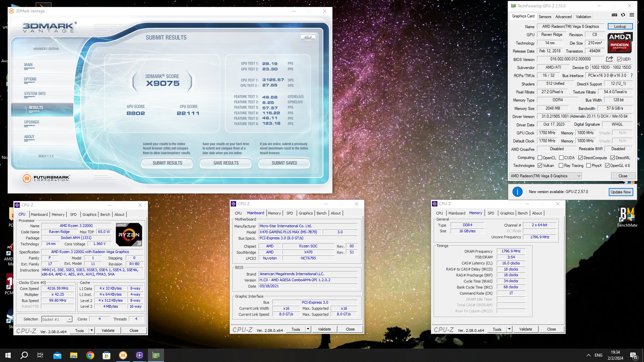Switch to the Sensors tab in GPU-Z
This screenshot has width=644, height=362.
[x=545, y=16]
